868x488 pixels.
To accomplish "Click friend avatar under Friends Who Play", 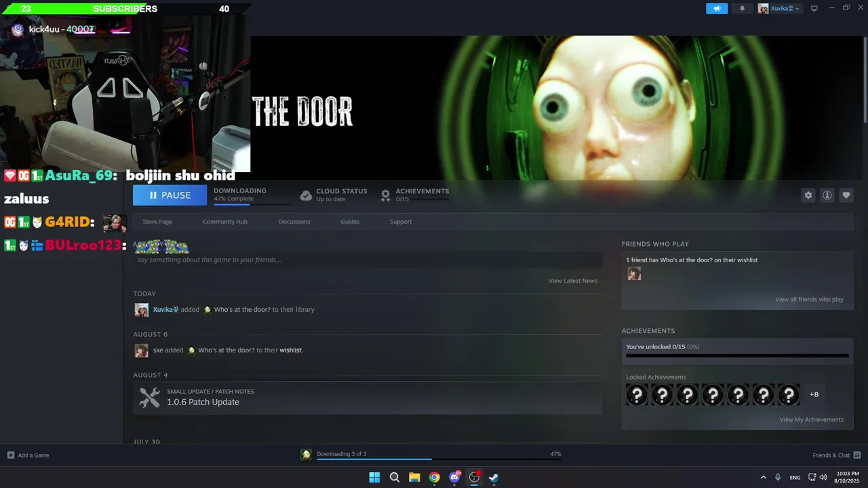I will click(x=634, y=274).
